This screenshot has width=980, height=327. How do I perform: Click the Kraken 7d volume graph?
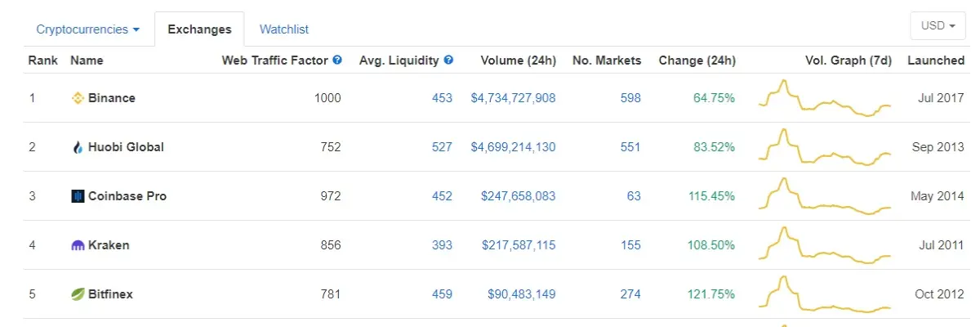click(x=825, y=245)
